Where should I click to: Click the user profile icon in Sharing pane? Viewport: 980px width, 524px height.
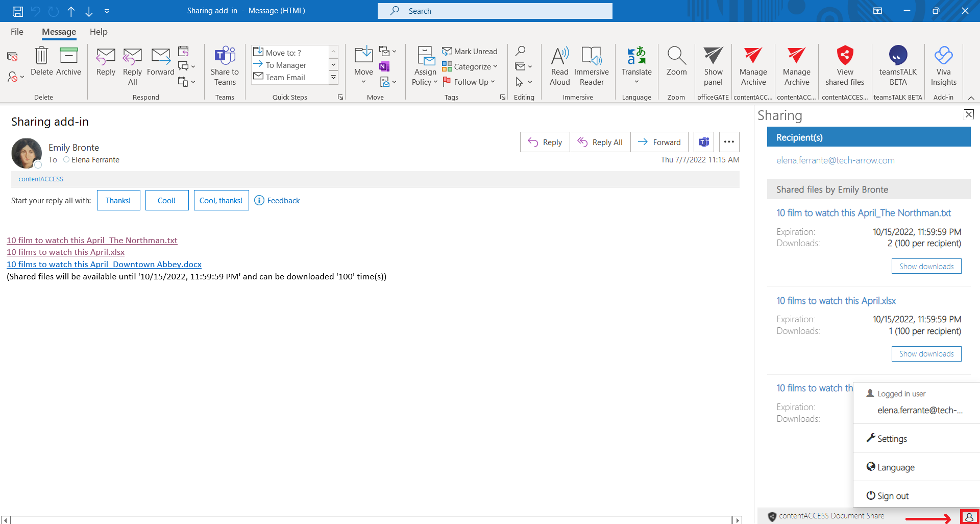coord(969,517)
